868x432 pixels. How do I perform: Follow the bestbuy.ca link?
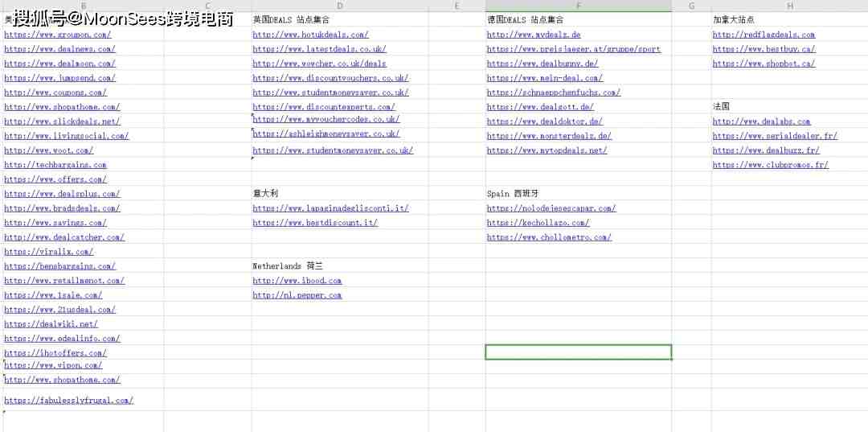764,49
